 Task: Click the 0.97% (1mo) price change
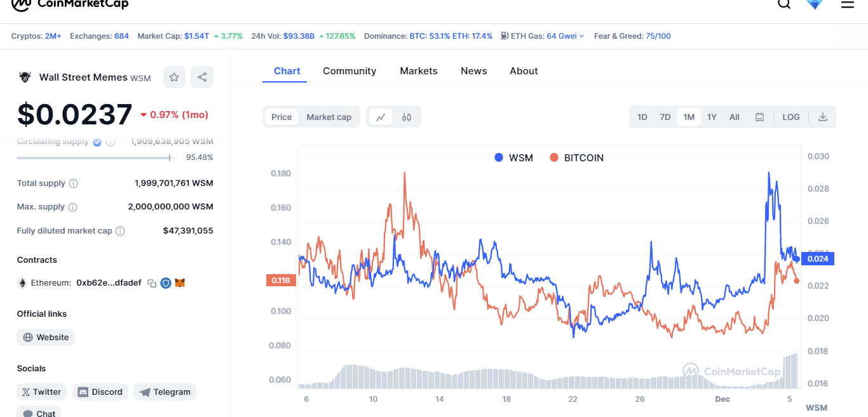[x=174, y=115]
